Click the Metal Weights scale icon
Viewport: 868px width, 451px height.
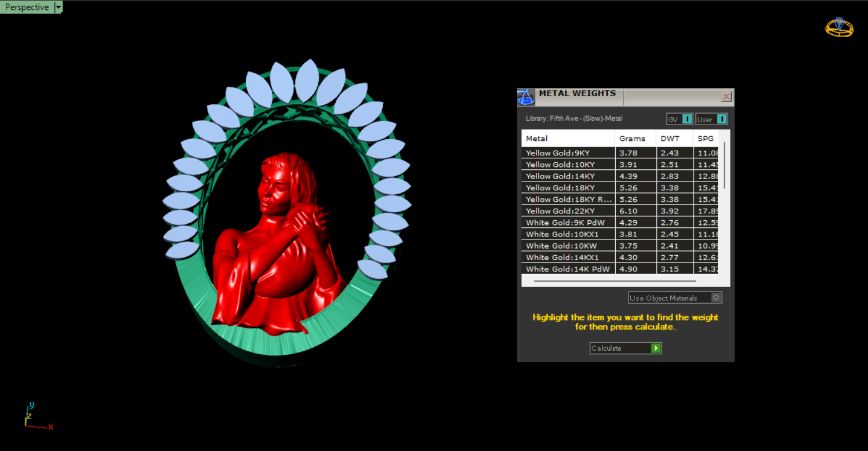(526, 97)
